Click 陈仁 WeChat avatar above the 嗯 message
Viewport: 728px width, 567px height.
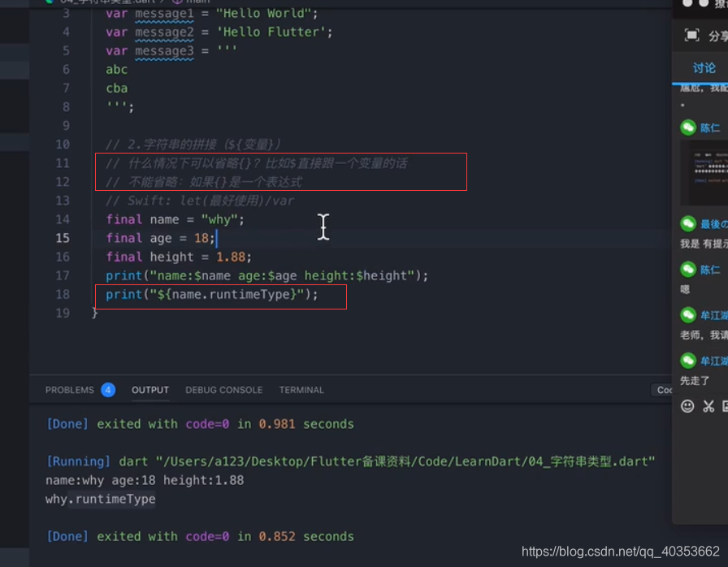[688, 270]
